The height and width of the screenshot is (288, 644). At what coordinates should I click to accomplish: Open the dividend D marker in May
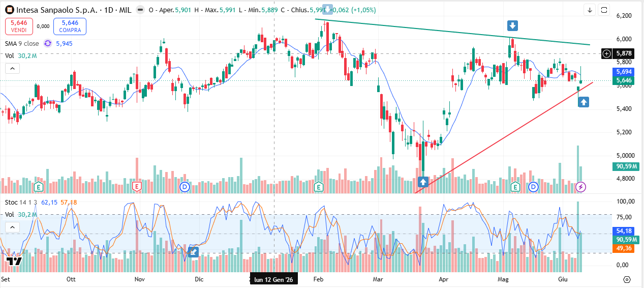[x=533, y=187]
